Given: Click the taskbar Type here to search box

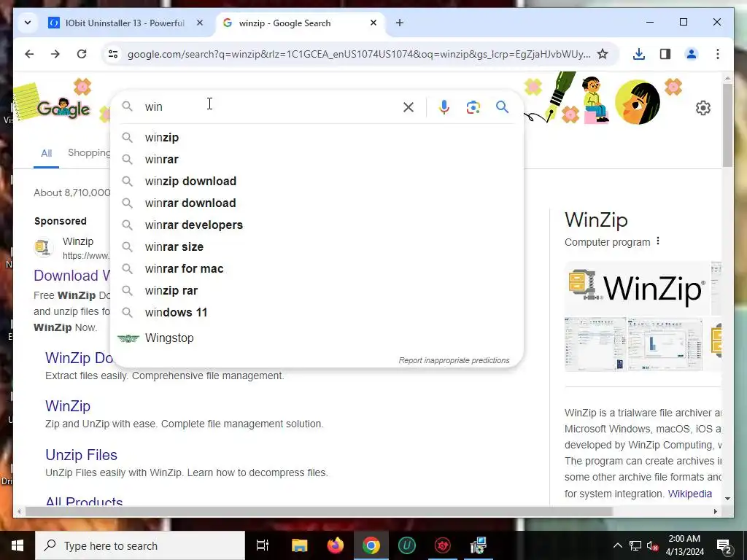Looking at the screenshot, I should [140, 545].
